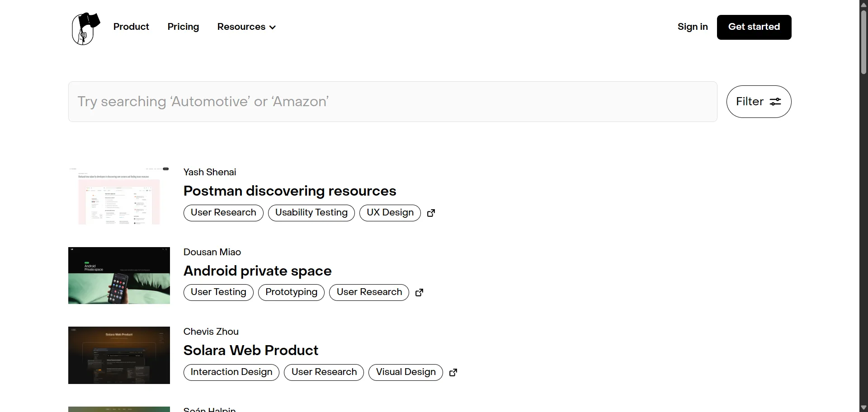
Task: Open external link icon for Solara Web Product
Action: tap(453, 372)
